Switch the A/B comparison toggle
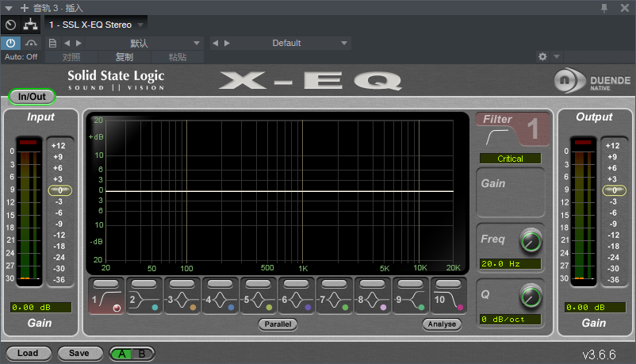Image resolution: width=636 pixels, height=364 pixels. (x=132, y=354)
